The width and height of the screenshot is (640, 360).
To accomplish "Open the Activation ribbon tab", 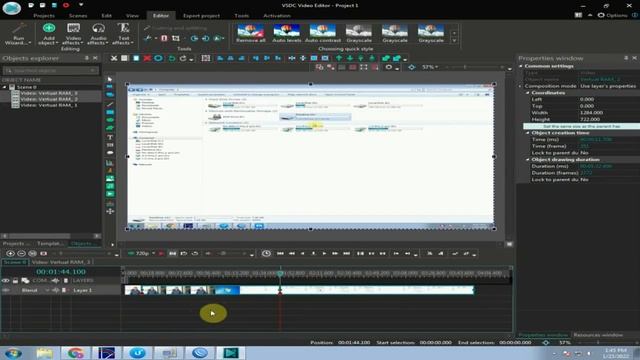I will point(277,16).
